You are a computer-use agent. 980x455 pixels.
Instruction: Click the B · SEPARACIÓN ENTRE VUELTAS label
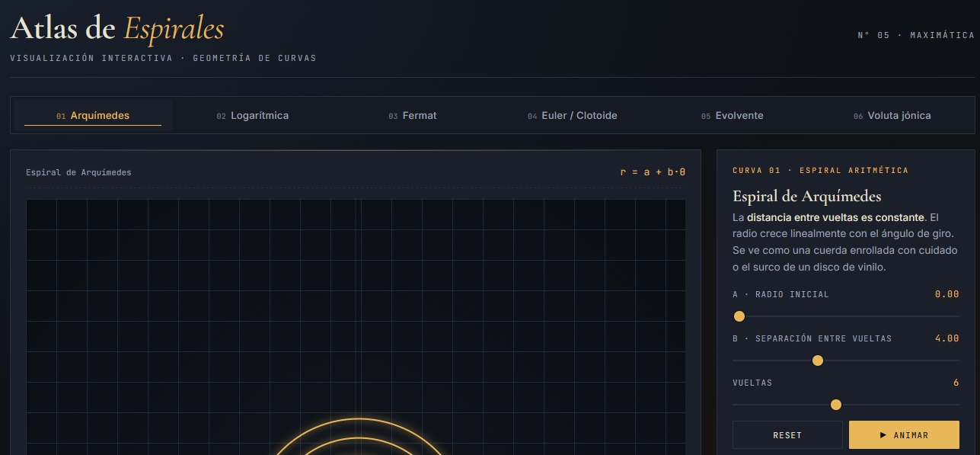pyautogui.click(x=812, y=338)
